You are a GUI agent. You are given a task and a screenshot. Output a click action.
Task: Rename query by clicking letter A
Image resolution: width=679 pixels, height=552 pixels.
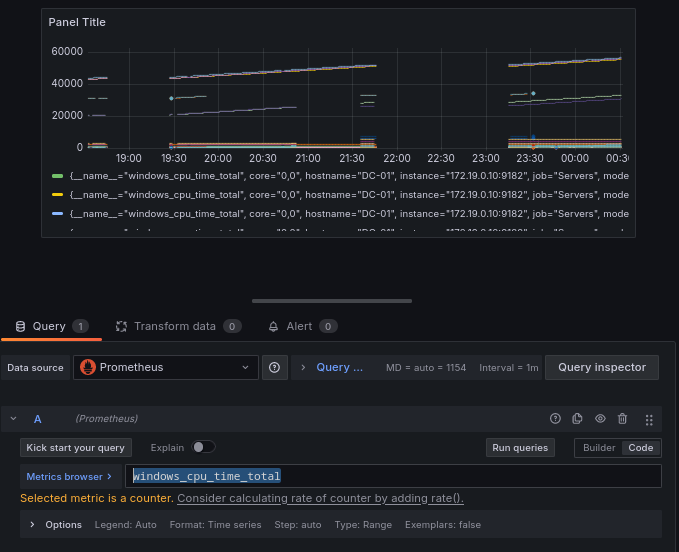pyautogui.click(x=38, y=419)
